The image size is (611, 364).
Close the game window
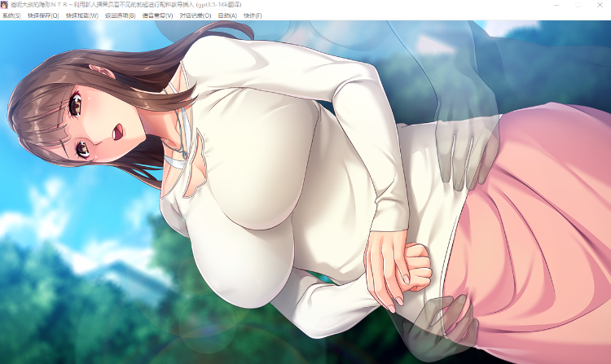(600, 5)
